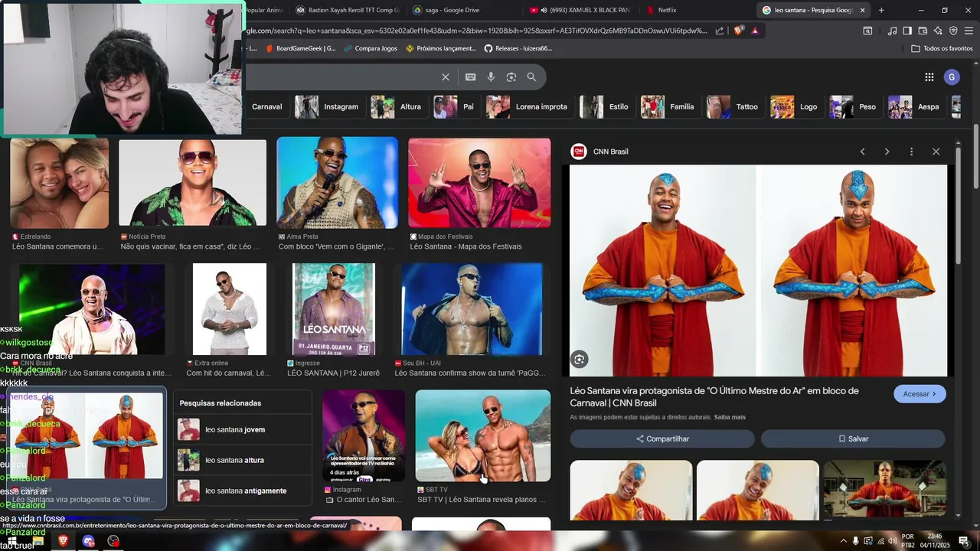The width and height of the screenshot is (980, 551).
Task: Filter images by Lorena improta chip
Action: pos(528,106)
